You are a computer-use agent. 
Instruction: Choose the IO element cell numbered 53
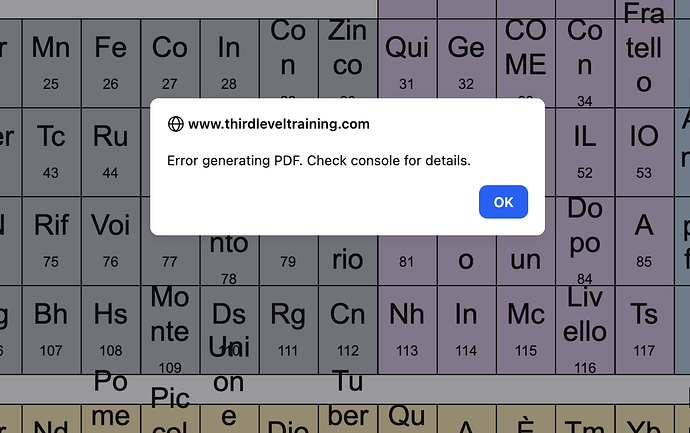(644, 148)
